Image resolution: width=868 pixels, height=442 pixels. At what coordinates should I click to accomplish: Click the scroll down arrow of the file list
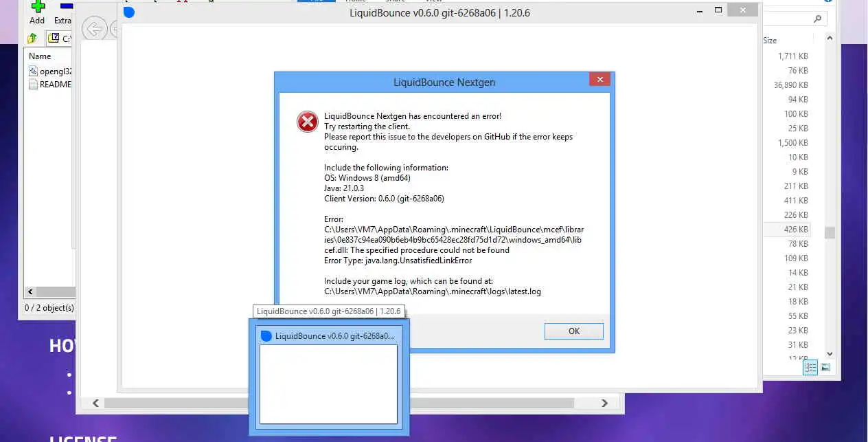830,353
